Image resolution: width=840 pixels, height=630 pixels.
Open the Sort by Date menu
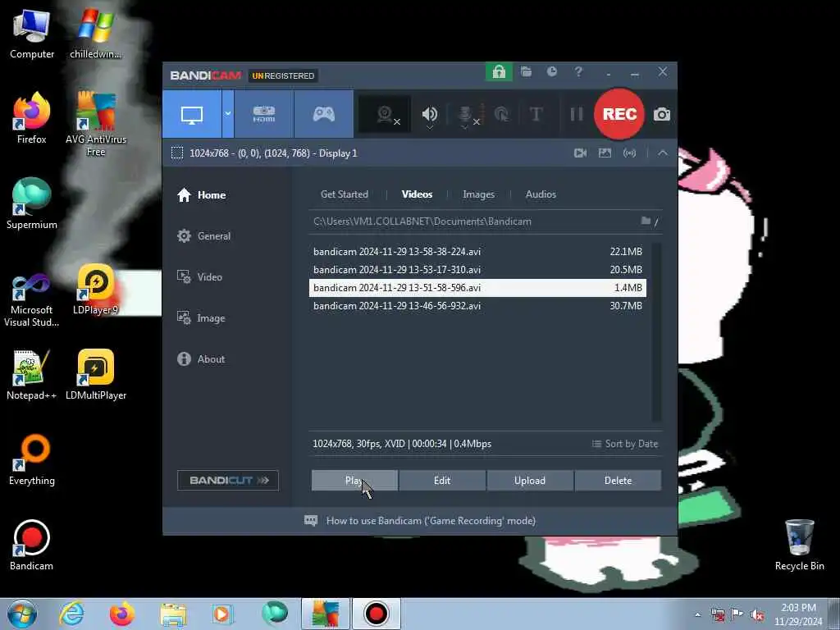pos(624,444)
